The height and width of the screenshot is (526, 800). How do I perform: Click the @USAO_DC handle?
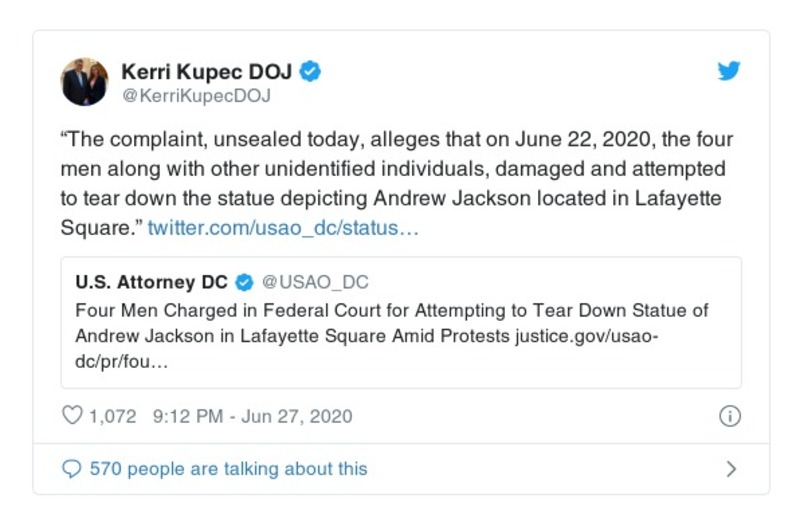[x=314, y=283]
